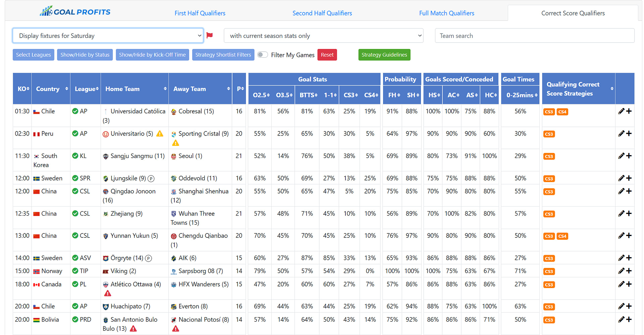
Task: Open the Display fixtures for Saturday dropdown
Action: click(x=108, y=36)
